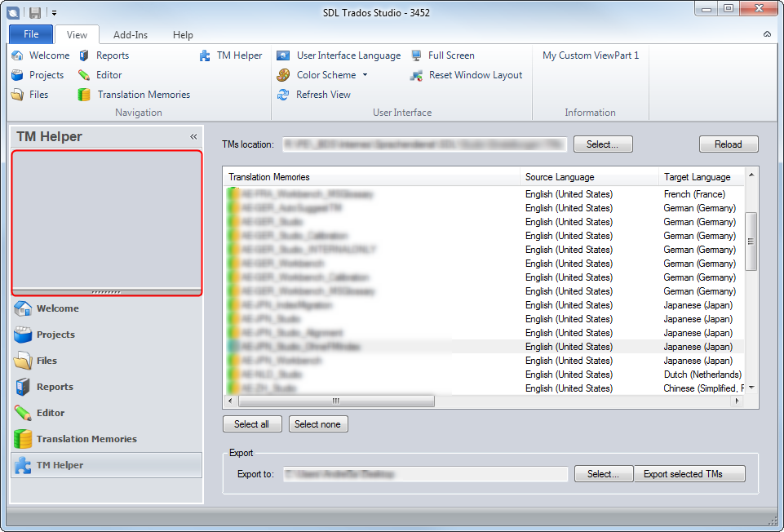Click Export selected TMs button
Viewport: 784px width, 532px height.
pyautogui.click(x=689, y=474)
